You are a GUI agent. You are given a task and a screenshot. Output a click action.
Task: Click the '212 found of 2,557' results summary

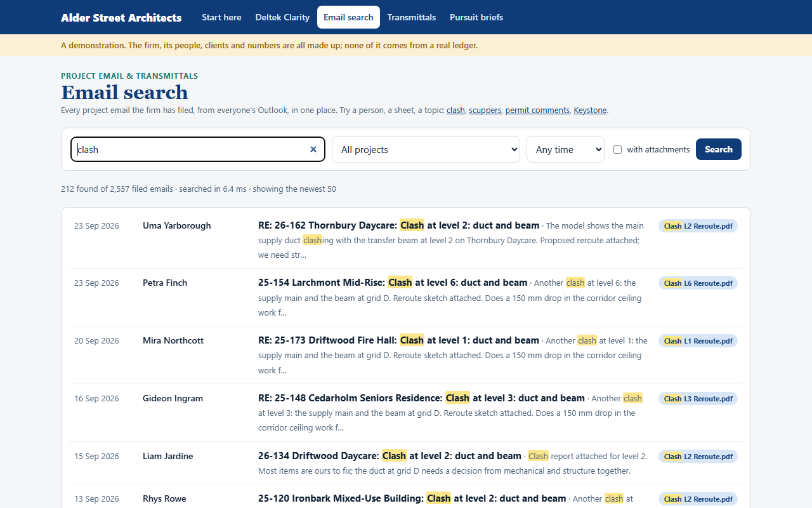pyautogui.click(x=199, y=189)
